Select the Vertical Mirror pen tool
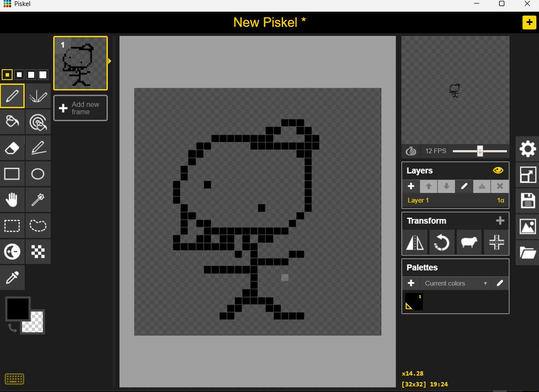This screenshot has width=539, height=392. (x=38, y=96)
